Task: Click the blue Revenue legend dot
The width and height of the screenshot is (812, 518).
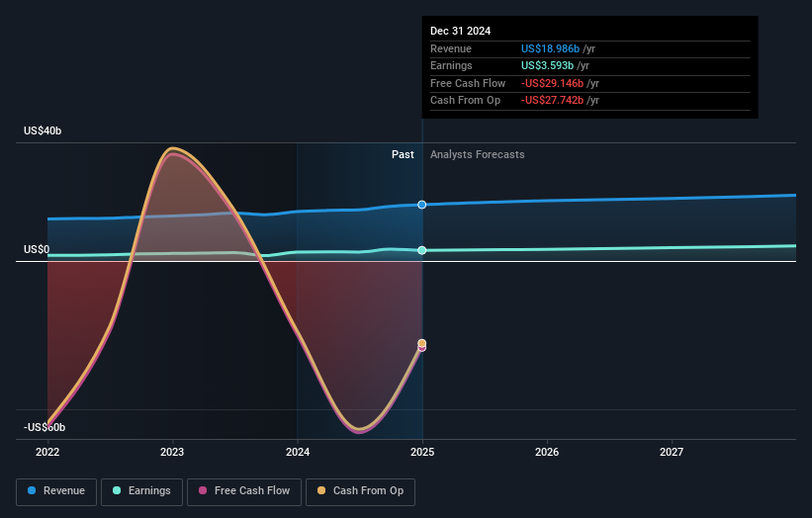Action: [x=32, y=490]
